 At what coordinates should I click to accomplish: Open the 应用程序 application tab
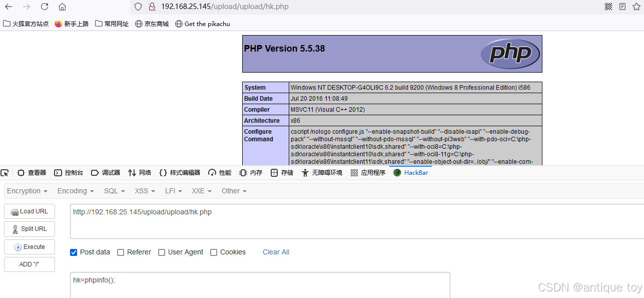coord(368,173)
